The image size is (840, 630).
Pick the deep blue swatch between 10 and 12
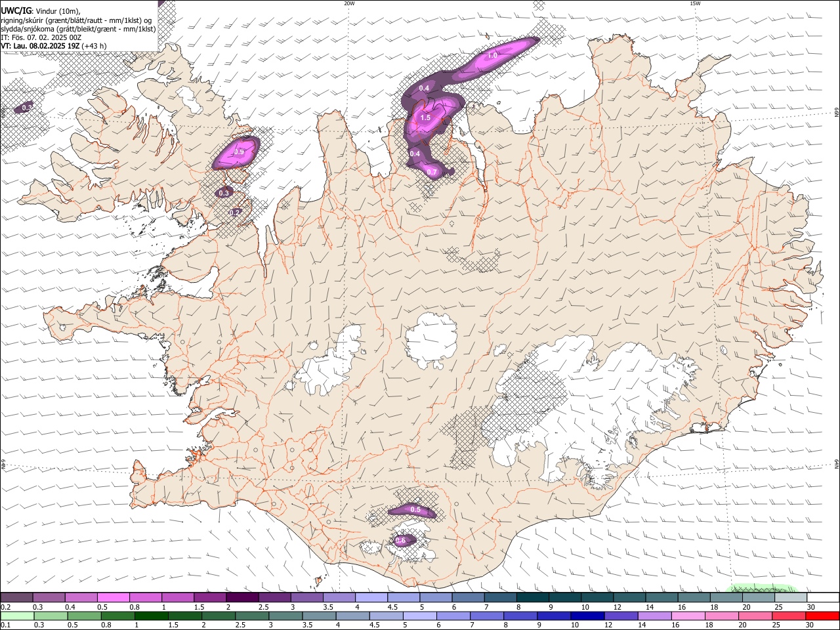pyautogui.click(x=588, y=616)
